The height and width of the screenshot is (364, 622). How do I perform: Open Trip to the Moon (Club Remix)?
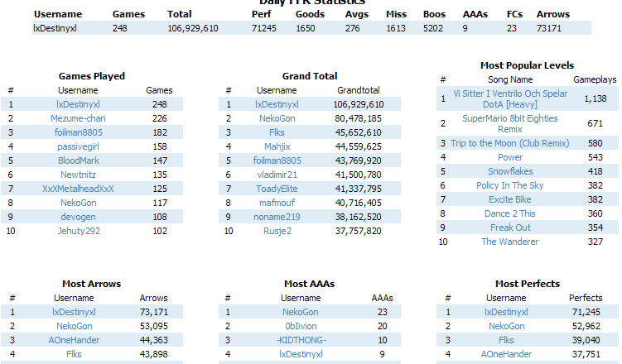click(509, 143)
